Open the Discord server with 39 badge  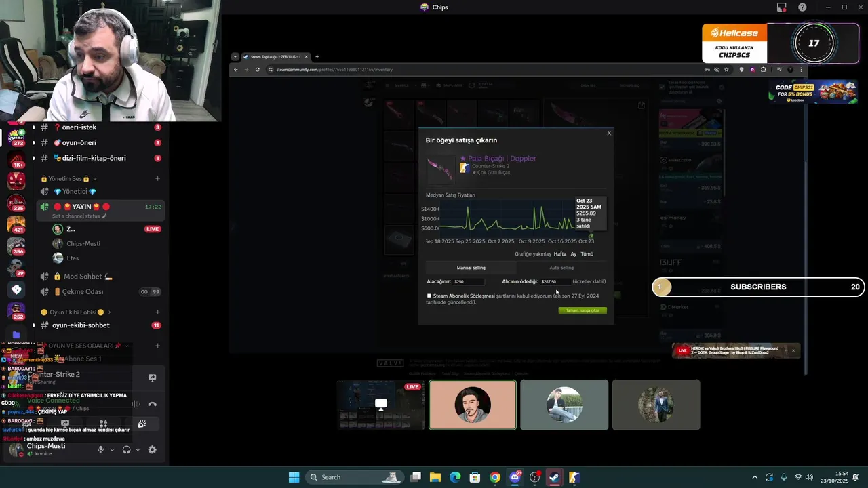(16, 267)
